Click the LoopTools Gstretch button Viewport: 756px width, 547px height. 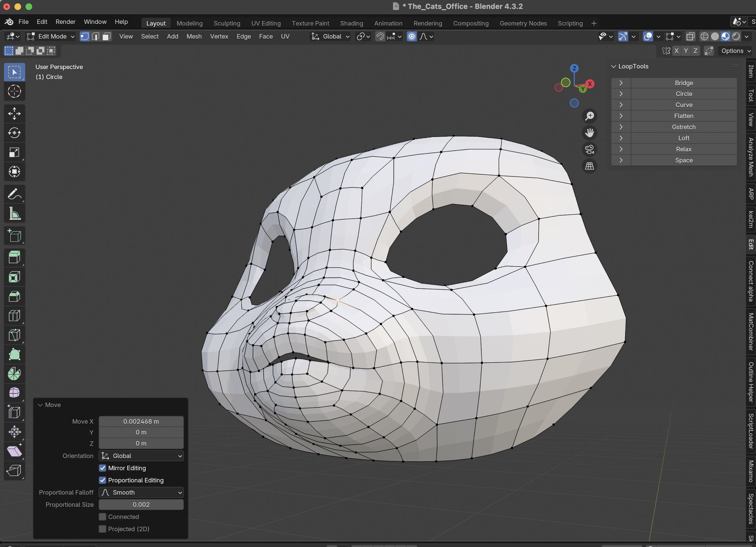pos(684,127)
